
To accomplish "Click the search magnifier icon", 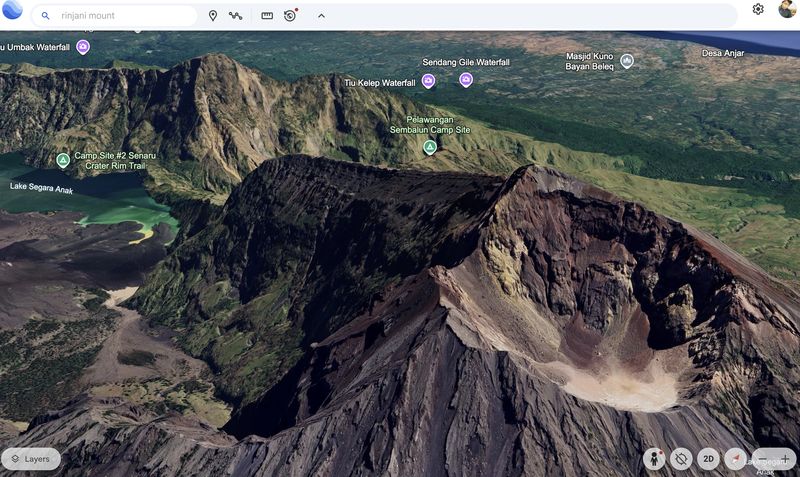I will pos(45,16).
